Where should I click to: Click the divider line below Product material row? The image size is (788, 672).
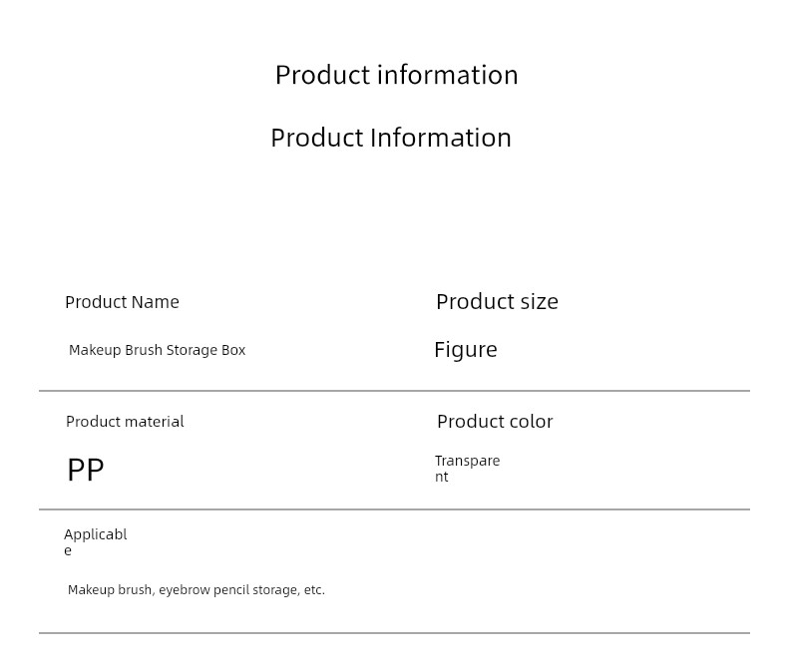[x=395, y=509]
